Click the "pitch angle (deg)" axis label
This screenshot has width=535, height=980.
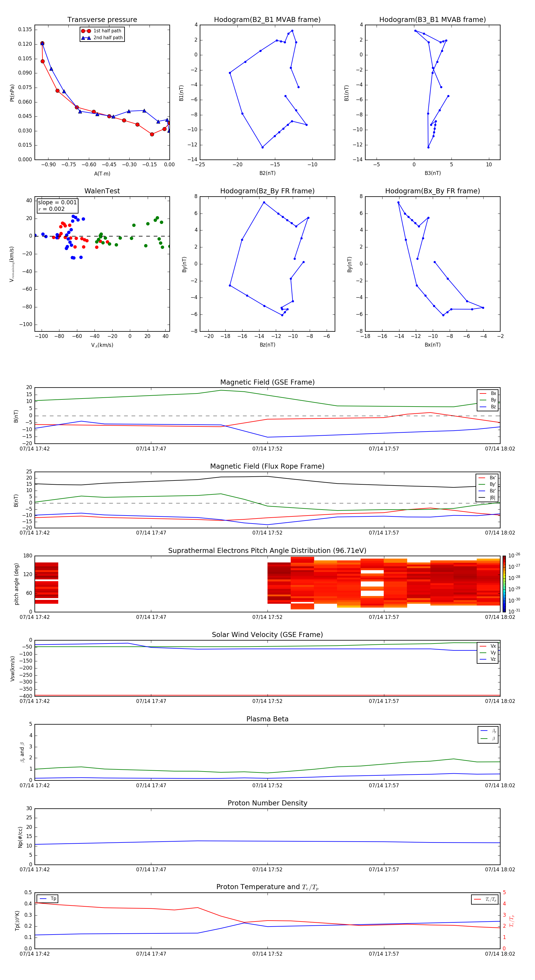click(x=16, y=584)
